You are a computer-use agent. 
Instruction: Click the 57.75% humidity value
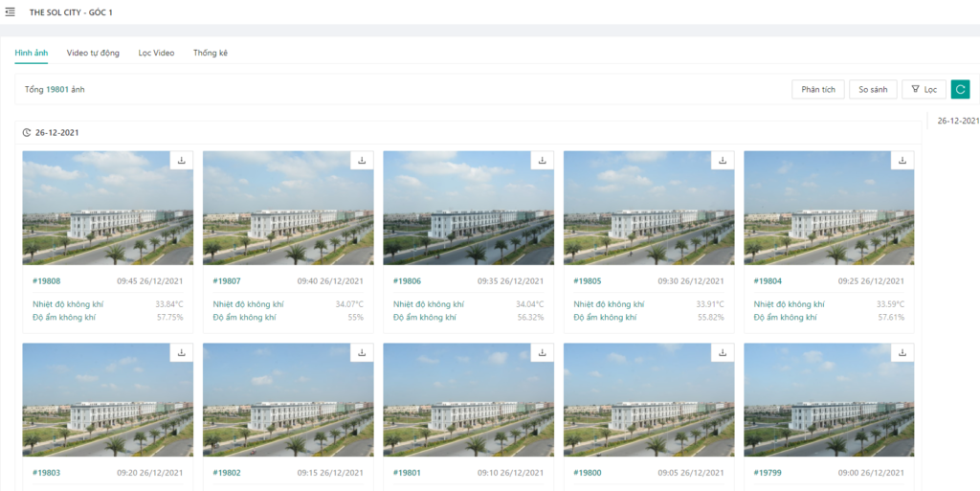point(170,318)
